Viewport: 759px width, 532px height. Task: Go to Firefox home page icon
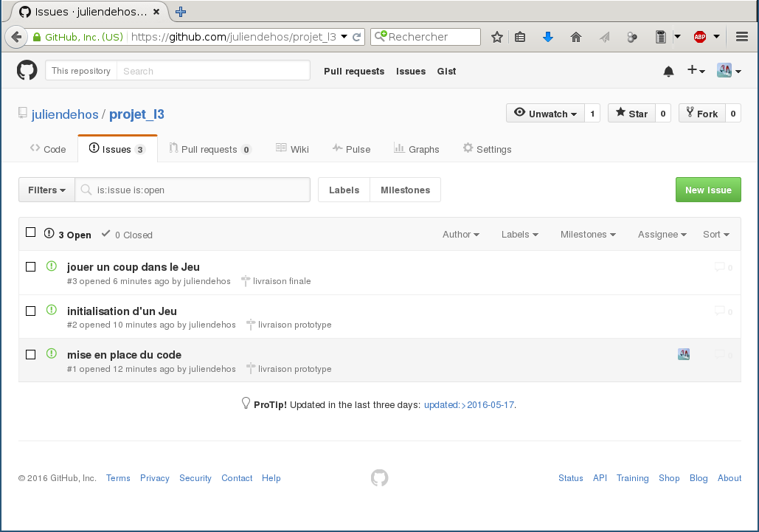575,37
